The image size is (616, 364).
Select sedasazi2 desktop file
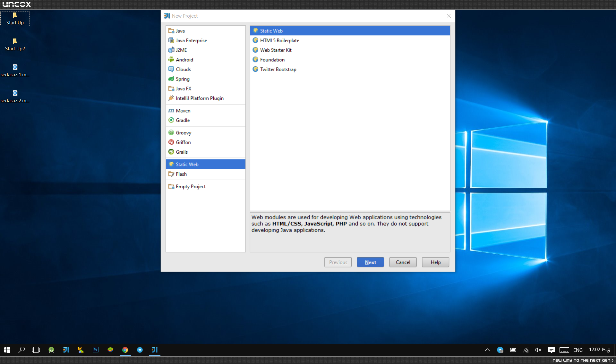click(x=15, y=97)
